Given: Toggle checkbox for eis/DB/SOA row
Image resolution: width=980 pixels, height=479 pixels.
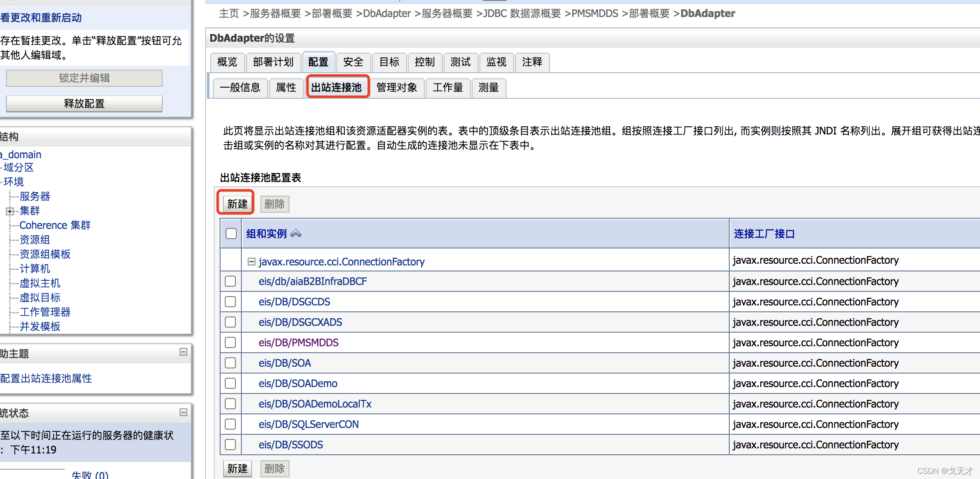Looking at the screenshot, I should (231, 363).
